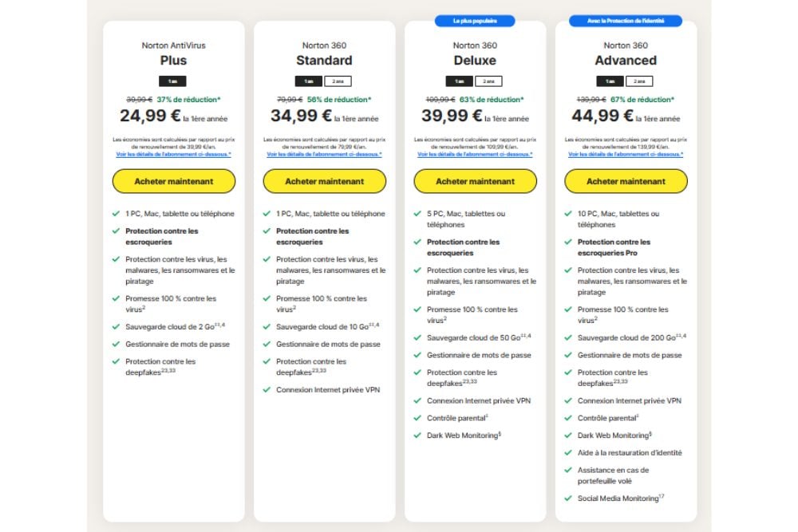
Task: Click the Avec la Protection de l'identité badge
Action: coord(626,20)
